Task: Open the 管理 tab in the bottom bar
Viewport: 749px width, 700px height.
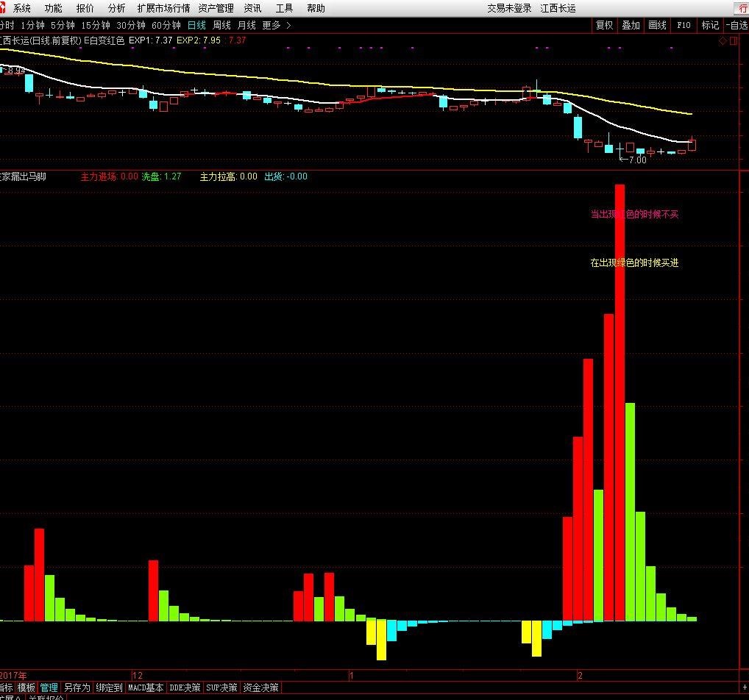Action: coord(49,687)
